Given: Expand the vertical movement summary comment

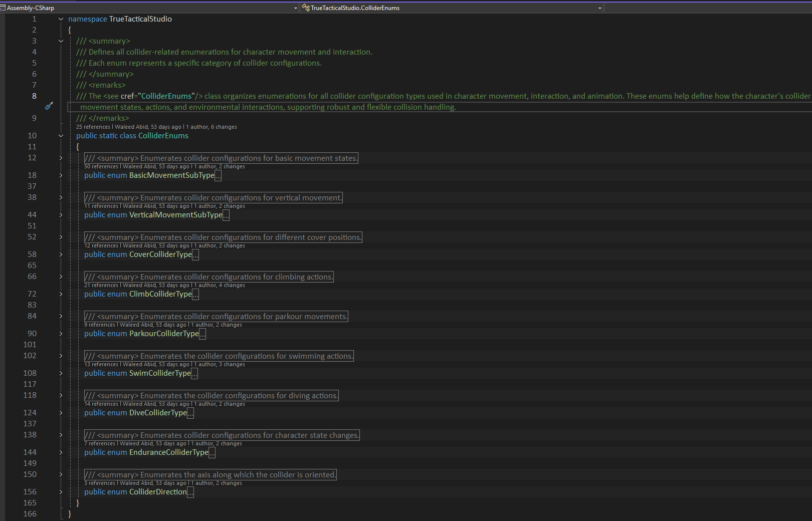Looking at the screenshot, I should [x=61, y=197].
